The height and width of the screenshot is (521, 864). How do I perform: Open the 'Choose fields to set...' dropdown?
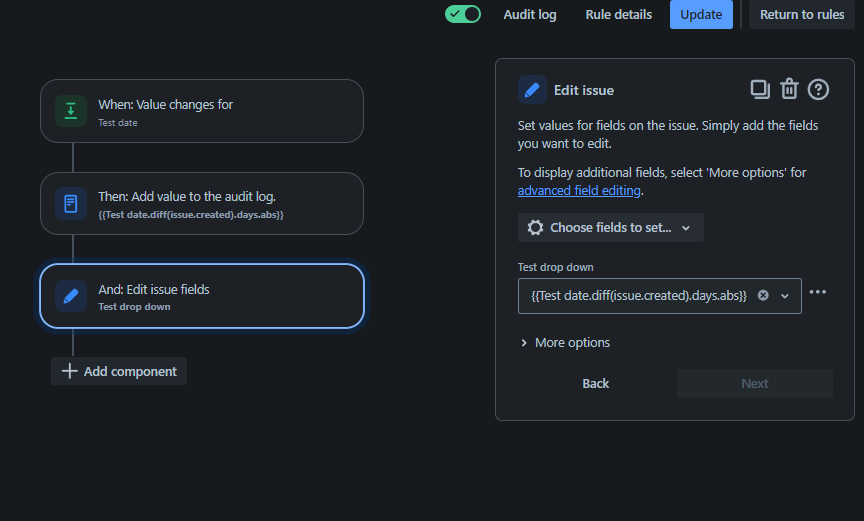click(x=611, y=227)
